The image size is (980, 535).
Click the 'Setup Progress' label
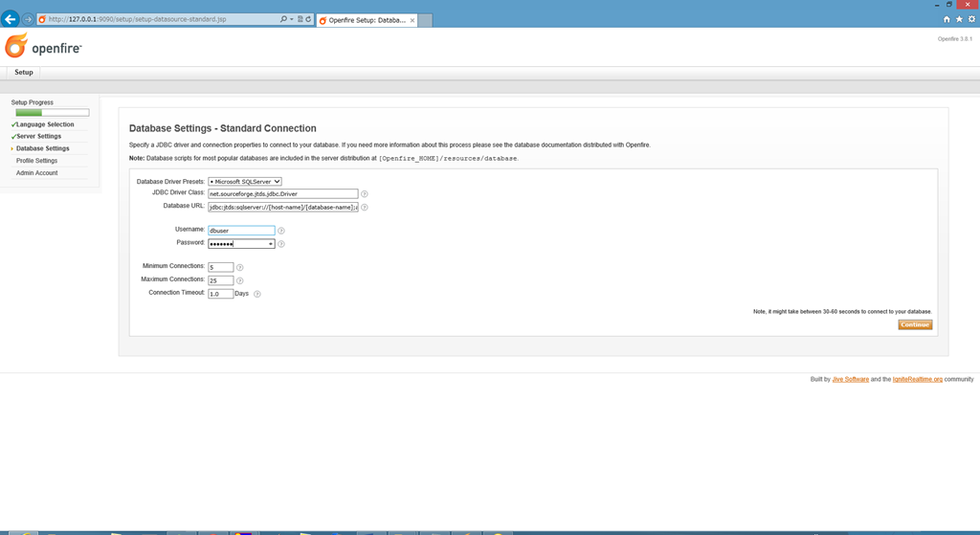(x=32, y=102)
